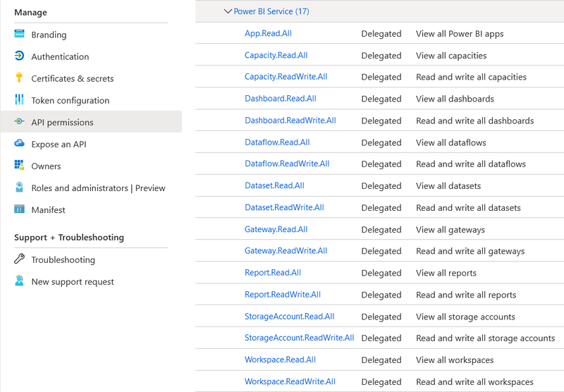Viewport: 564px width, 392px height.
Task: Click 'View all storage accounts' description
Action: [x=465, y=317]
